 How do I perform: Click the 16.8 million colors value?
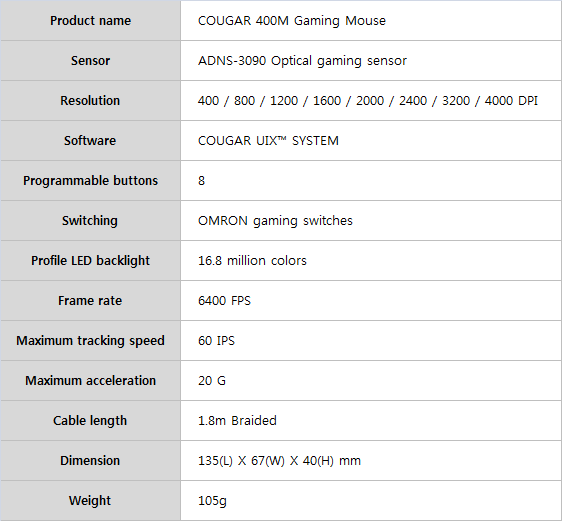pyautogui.click(x=252, y=260)
